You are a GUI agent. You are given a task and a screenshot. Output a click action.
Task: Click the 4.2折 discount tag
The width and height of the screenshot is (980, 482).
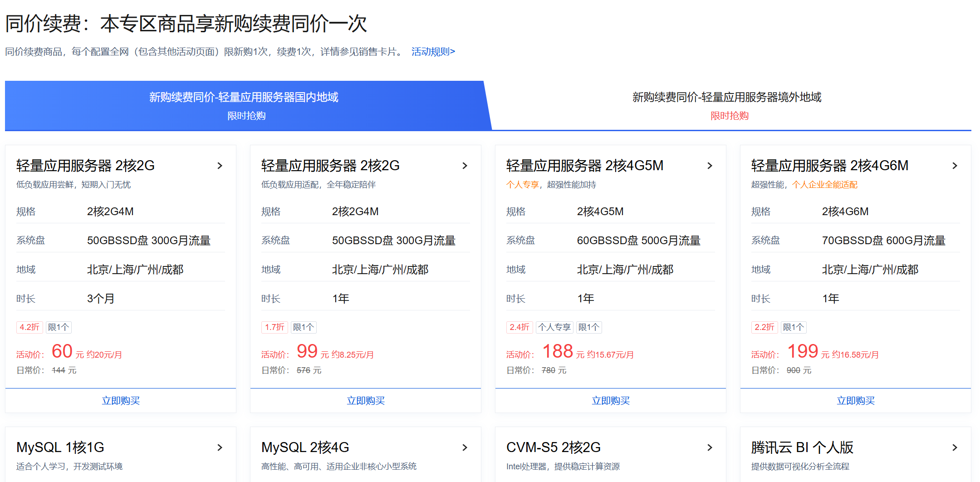point(29,327)
